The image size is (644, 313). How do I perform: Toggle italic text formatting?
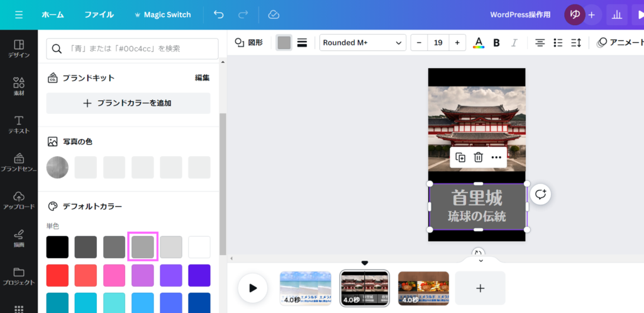pos(514,43)
